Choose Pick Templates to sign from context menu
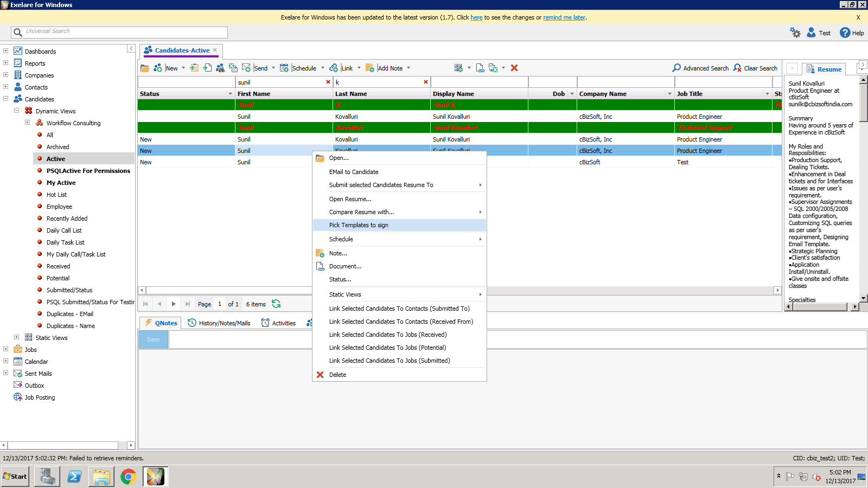 pyautogui.click(x=399, y=225)
